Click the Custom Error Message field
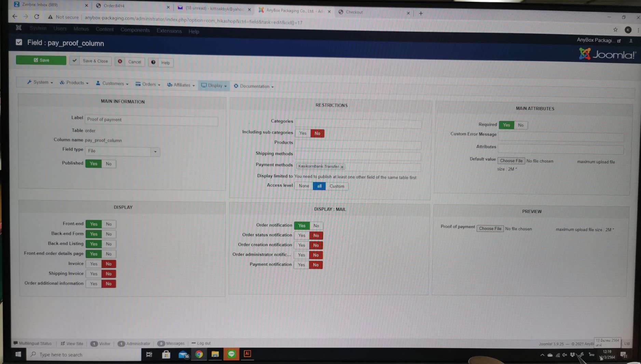 (x=561, y=137)
